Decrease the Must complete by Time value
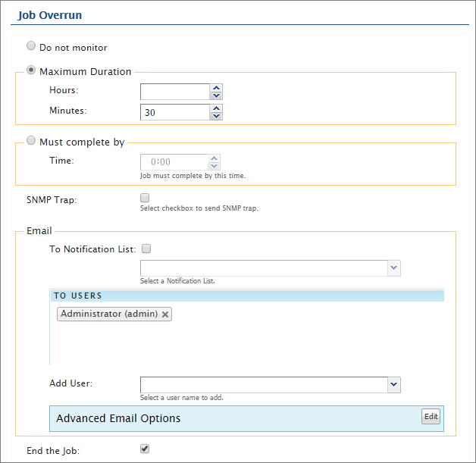The height and width of the screenshot is (463, 476). 215,166
